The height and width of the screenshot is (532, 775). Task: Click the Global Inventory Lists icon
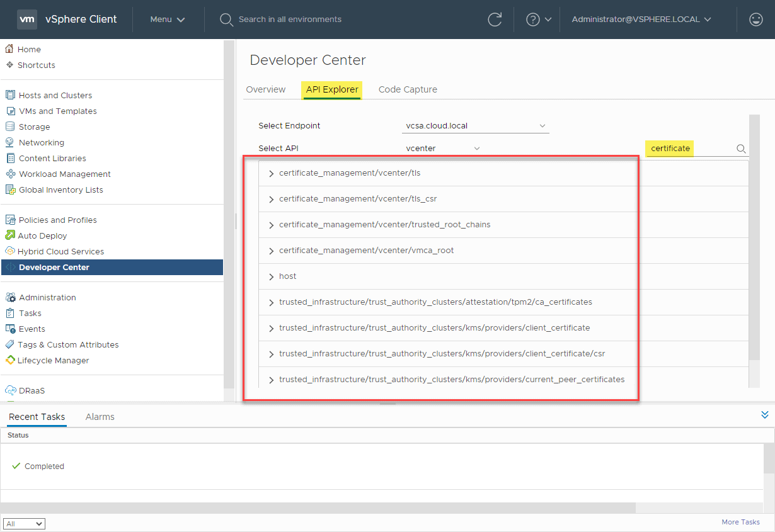coord(10,190)
